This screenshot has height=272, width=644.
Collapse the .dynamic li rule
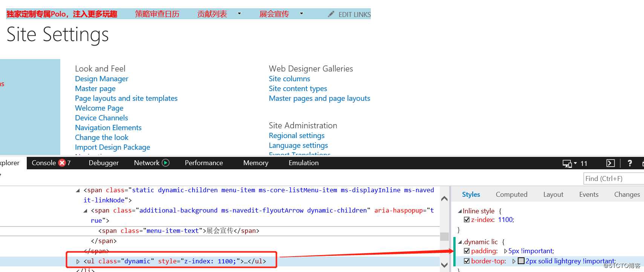[x=460, y=242]
